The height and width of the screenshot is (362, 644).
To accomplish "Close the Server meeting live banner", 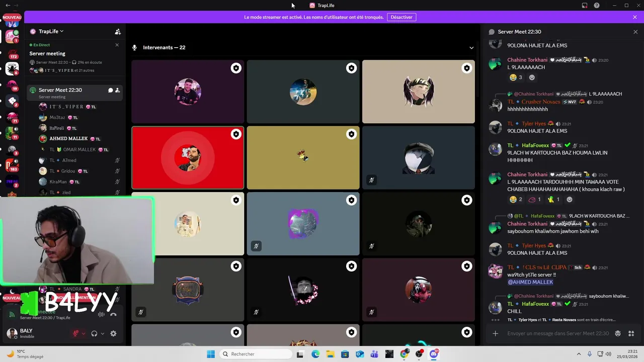I will tap(117, 45).
